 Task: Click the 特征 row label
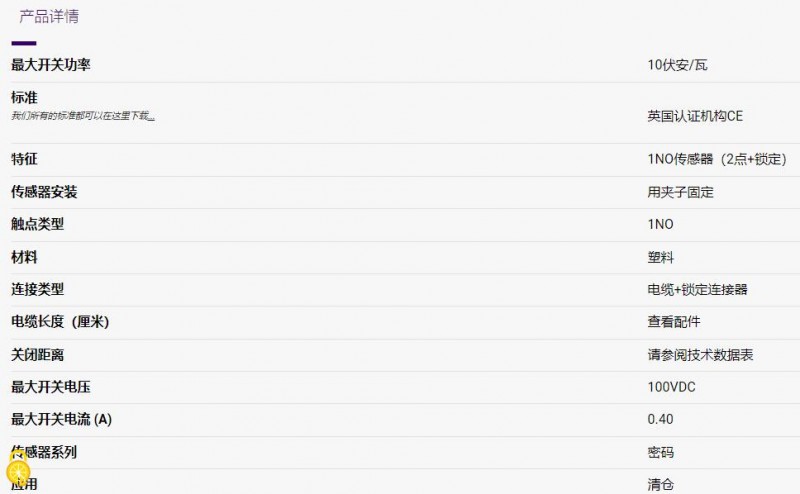pos(24,159)
